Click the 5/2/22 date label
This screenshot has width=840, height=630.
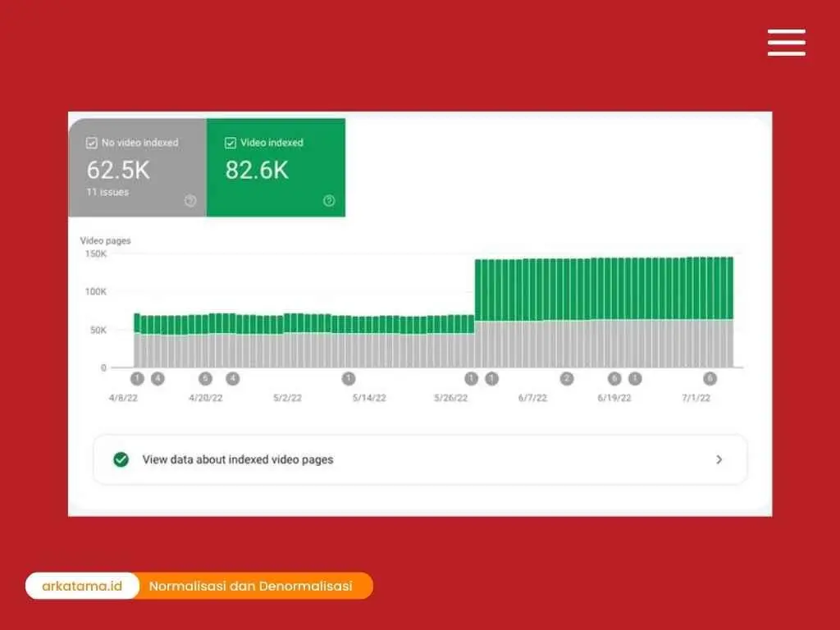coord(288,398)
